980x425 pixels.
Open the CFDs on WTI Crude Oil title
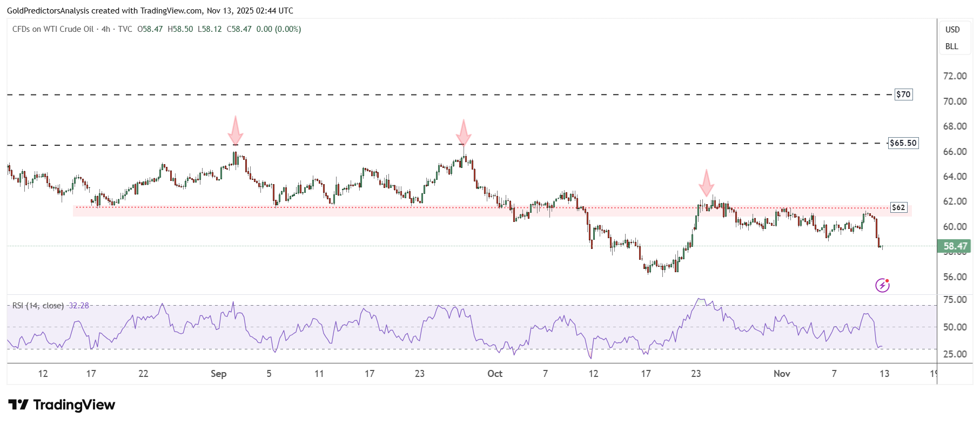53,29
